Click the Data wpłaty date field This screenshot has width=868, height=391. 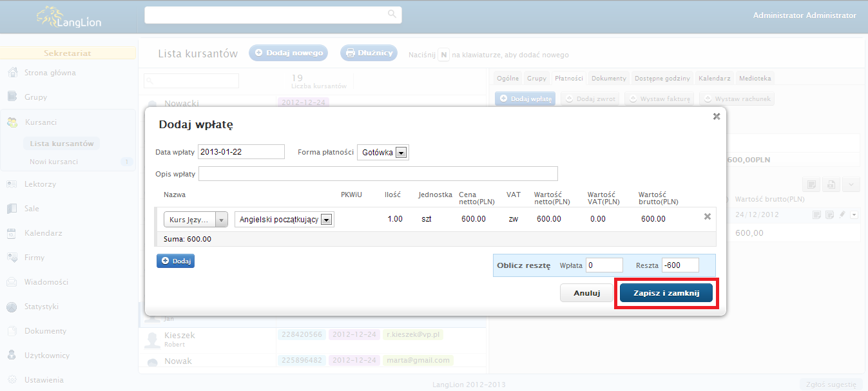tap(241, 151)
